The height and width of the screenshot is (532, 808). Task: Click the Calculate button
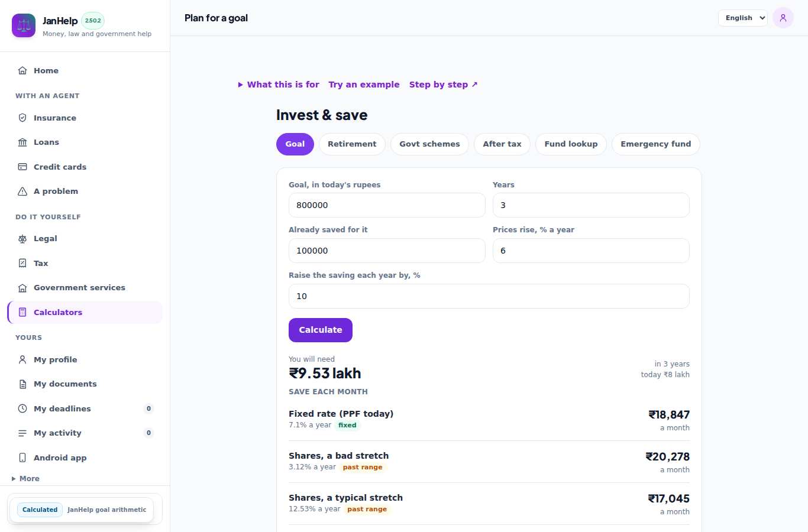pos(321,330)
